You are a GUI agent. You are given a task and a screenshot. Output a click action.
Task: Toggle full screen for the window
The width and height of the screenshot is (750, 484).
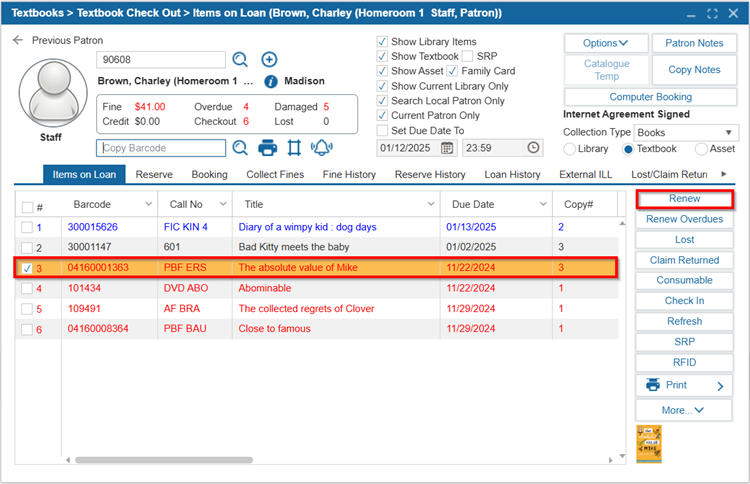point(712,13)
